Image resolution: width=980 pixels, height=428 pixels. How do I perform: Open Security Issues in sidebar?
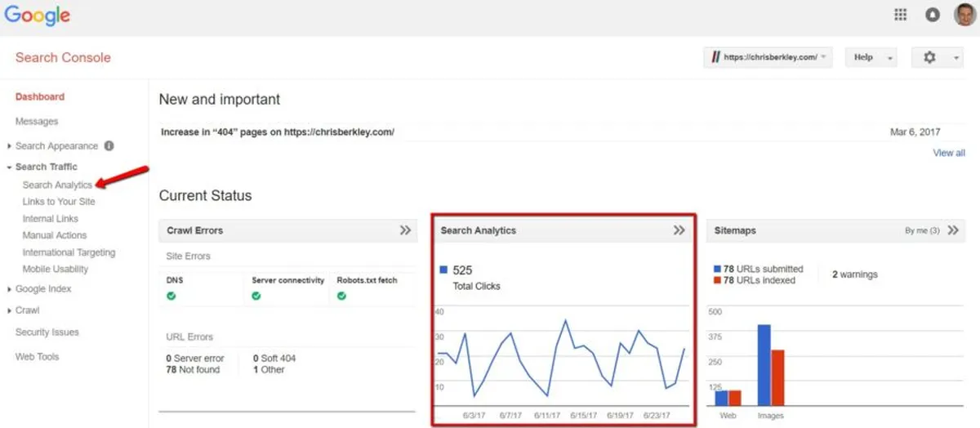coord(47,332)
